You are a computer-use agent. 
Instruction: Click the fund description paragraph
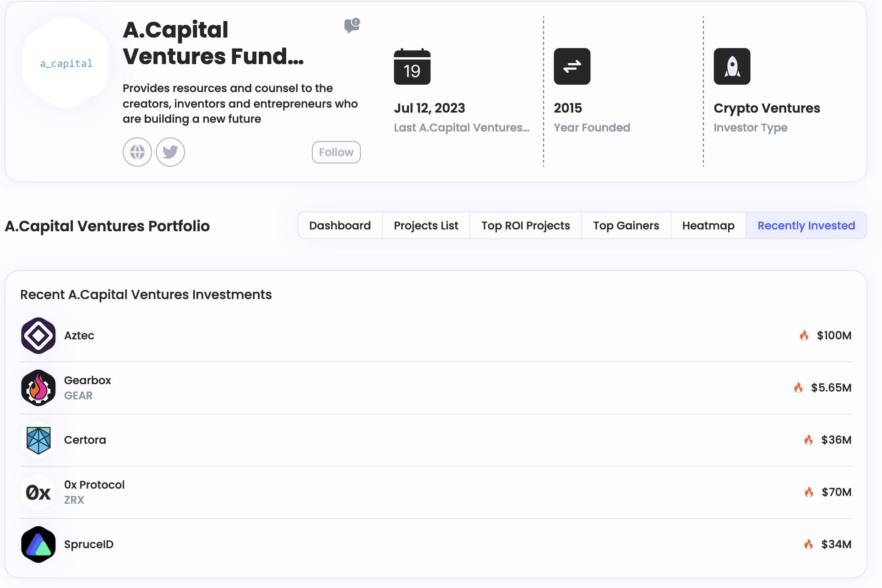click(240, 103)
